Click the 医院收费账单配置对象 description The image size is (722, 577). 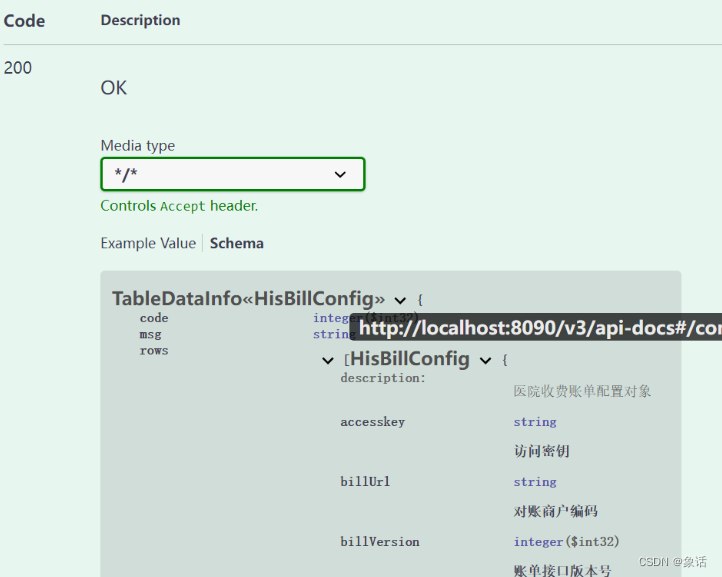[582, 391]
